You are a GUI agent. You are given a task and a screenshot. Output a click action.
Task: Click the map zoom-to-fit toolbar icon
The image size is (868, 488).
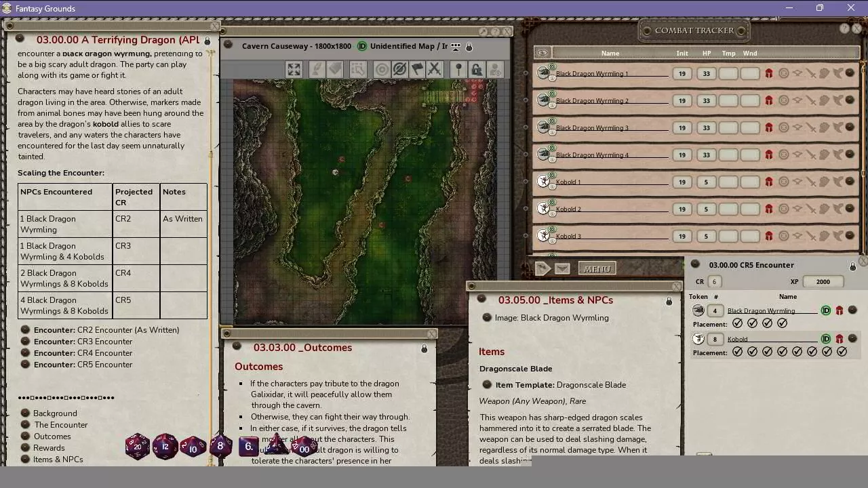[294, 69]
